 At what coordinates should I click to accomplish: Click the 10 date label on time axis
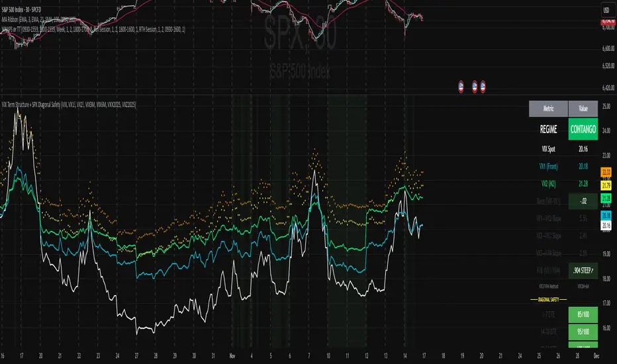[x=328, y=356]
